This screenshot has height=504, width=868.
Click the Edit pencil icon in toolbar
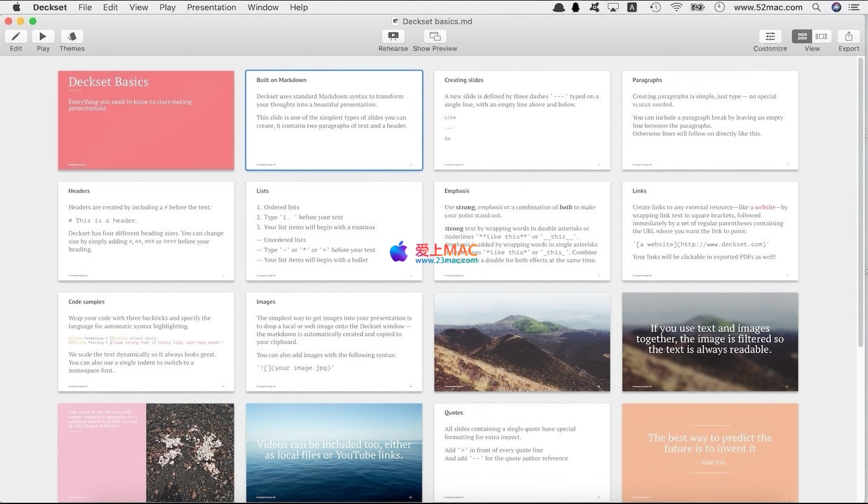(16, 37)
